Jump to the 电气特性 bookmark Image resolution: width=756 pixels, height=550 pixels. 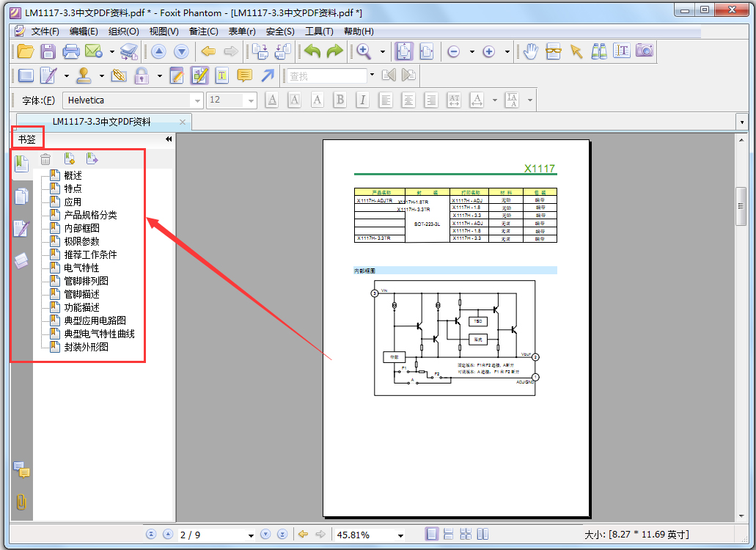coord(81,268)
